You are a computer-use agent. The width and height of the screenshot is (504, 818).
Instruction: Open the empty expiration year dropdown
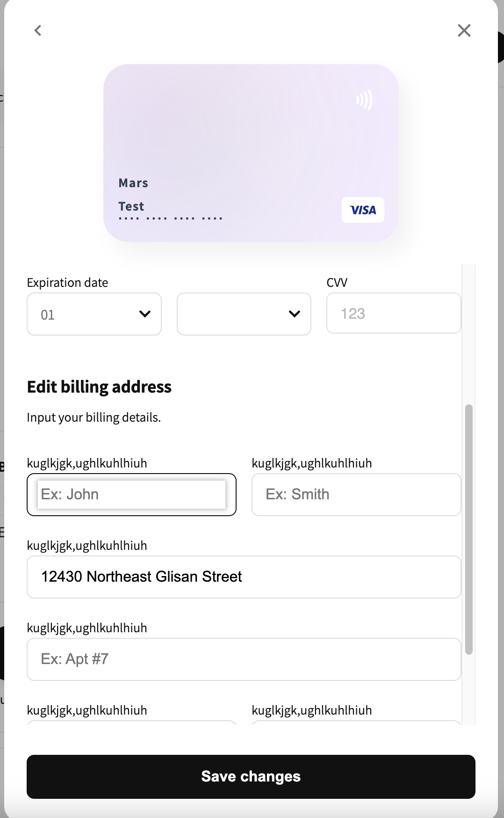coord(244,314)
